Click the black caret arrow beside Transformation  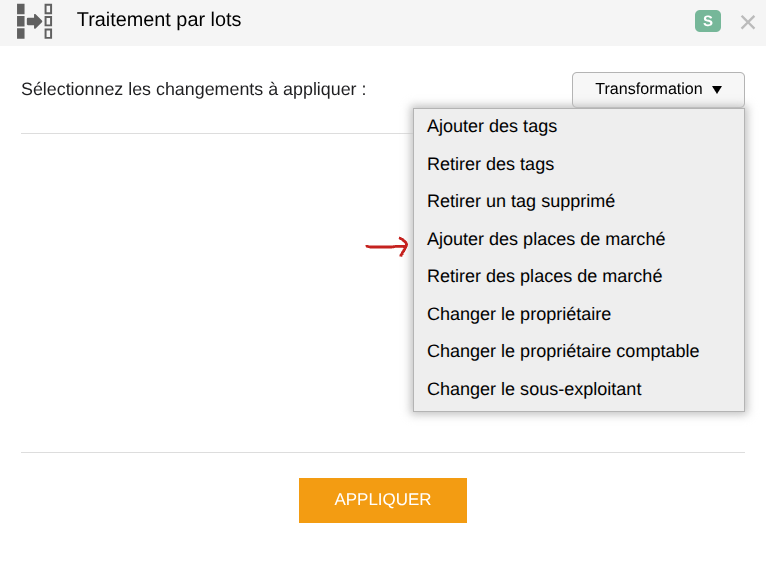(717, 90)
